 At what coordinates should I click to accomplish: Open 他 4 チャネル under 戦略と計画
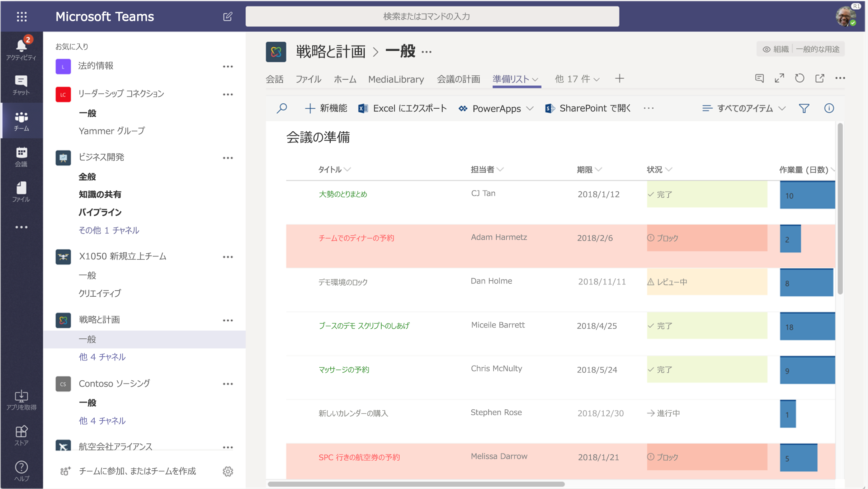[x=102, y=357]
